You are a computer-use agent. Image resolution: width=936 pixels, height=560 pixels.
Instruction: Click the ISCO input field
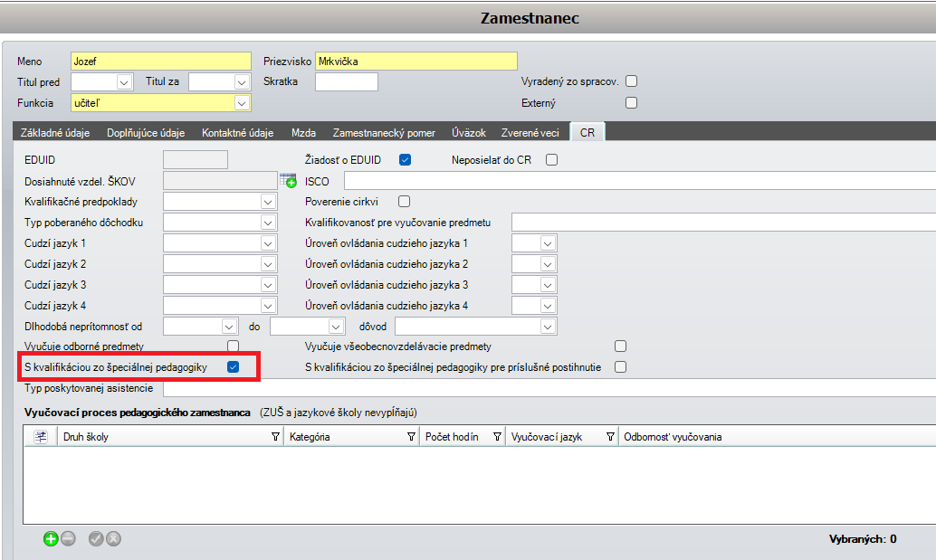[634, 181]
